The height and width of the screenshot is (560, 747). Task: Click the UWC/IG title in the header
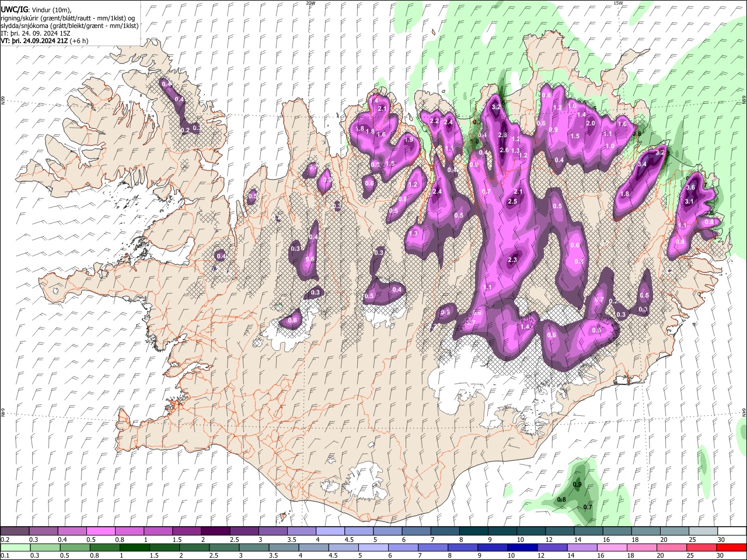pyautogui.click(x=14, y=10)
